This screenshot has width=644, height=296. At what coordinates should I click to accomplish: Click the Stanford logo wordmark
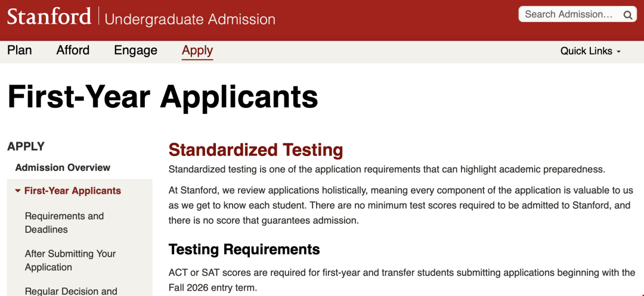pyautogui.click(x=49, y=17)
